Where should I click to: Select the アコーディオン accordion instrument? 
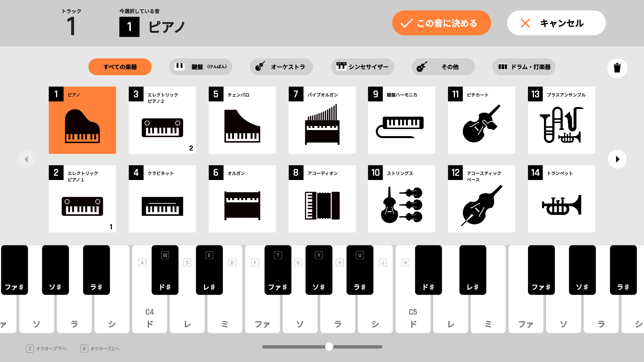pos(322,199)
